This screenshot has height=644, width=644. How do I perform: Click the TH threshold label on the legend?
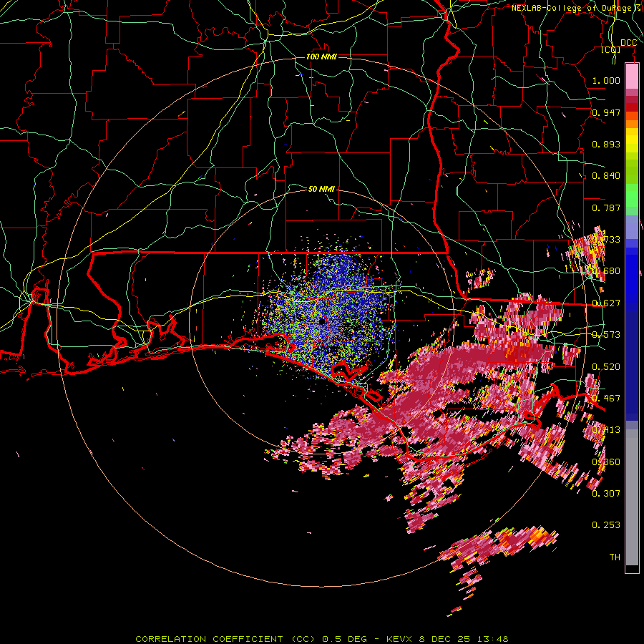pyautogui.click(x=615, y=557)
